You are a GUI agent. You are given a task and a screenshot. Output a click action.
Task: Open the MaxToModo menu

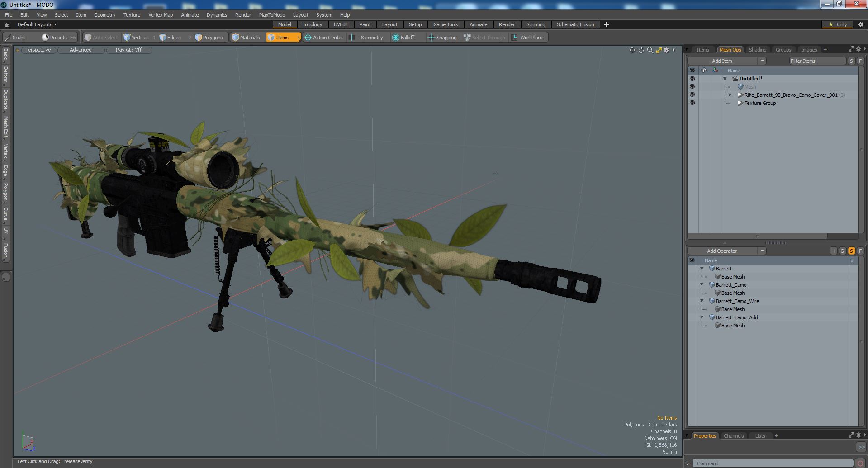tap(272, 15)
